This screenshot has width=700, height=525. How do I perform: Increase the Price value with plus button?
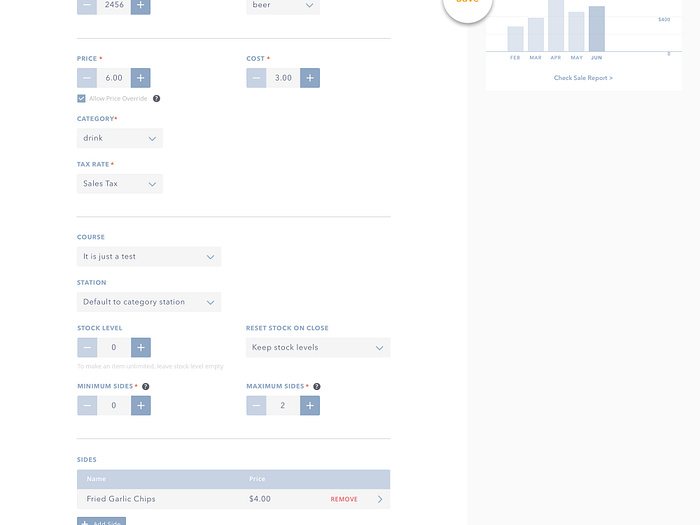click(140, 78)
